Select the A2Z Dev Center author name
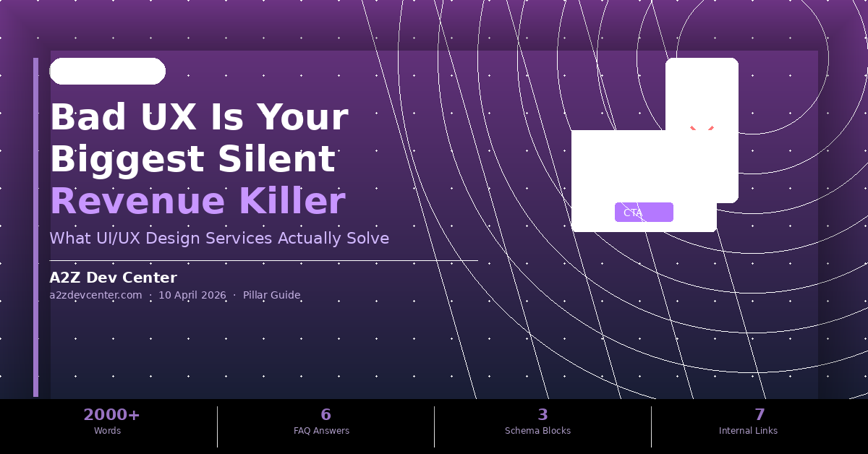This screenshot has width=868, height=454. 113,278
